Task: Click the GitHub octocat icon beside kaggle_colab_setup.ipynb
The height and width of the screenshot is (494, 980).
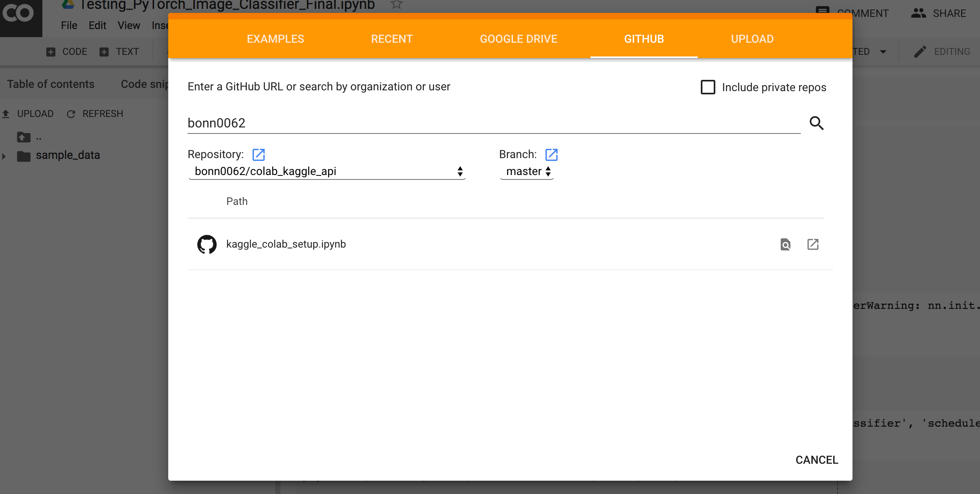Action: tap(207, 244)
